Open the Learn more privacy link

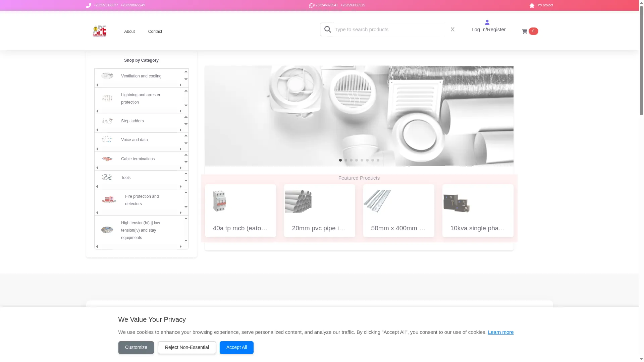click(x=501, y=332)
